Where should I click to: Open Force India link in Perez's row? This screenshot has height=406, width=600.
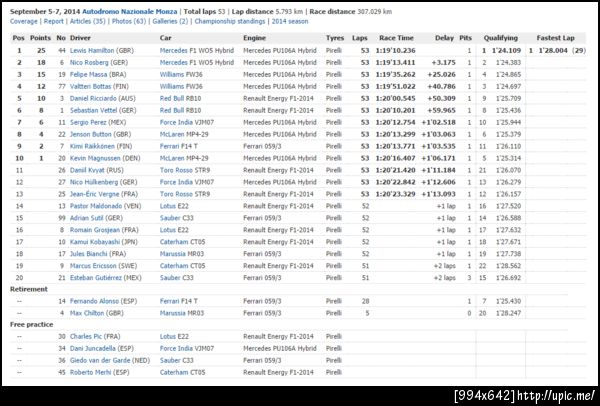coord(176,122)
